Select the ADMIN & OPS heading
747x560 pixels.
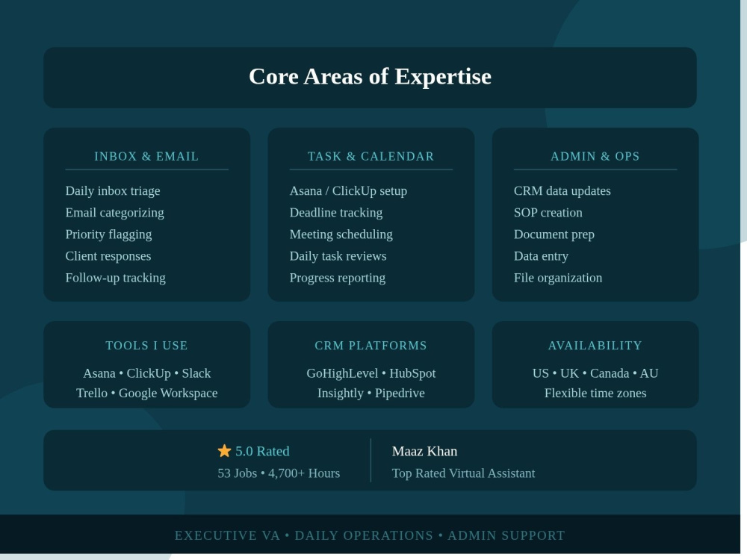595,156
